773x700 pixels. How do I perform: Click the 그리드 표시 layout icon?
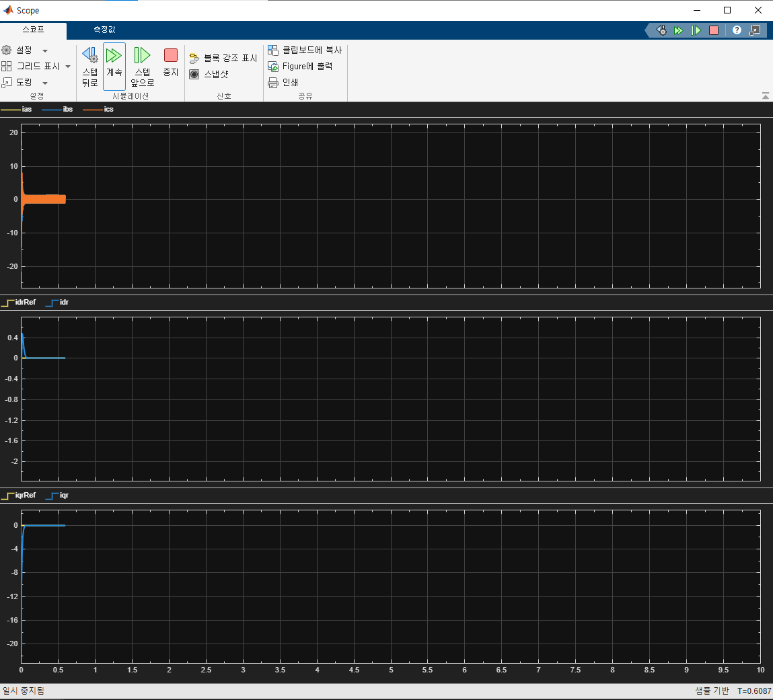tap(7, 66)
